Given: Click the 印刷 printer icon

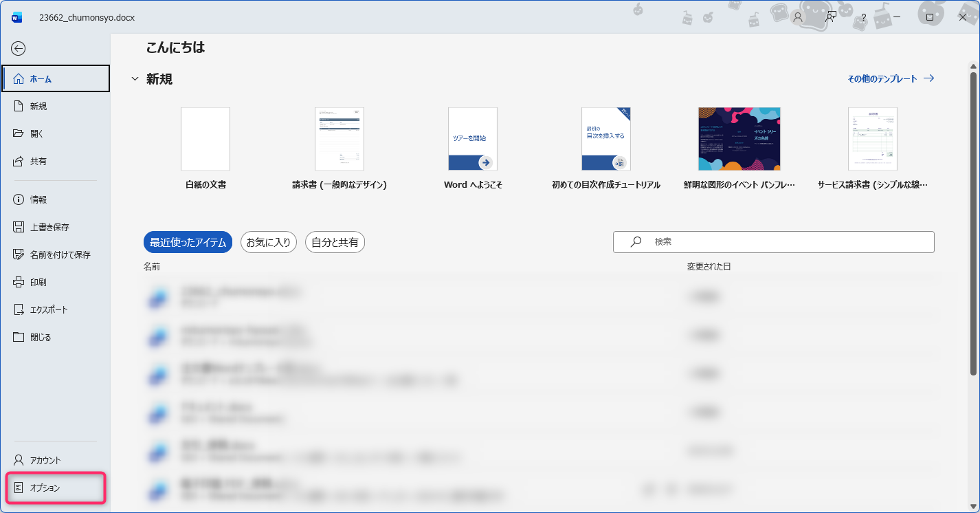Looking at the screenshot, I should click(19, 282).
